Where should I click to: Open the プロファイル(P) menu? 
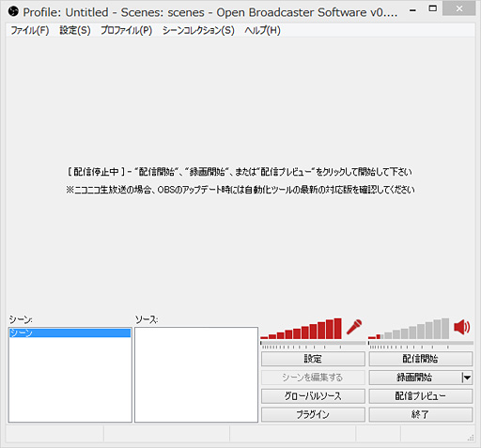(x=126, y=30)
